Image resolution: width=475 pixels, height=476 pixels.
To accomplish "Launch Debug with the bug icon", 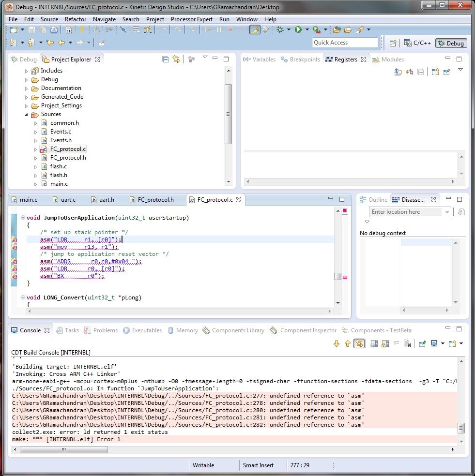I will coord(280,30).
